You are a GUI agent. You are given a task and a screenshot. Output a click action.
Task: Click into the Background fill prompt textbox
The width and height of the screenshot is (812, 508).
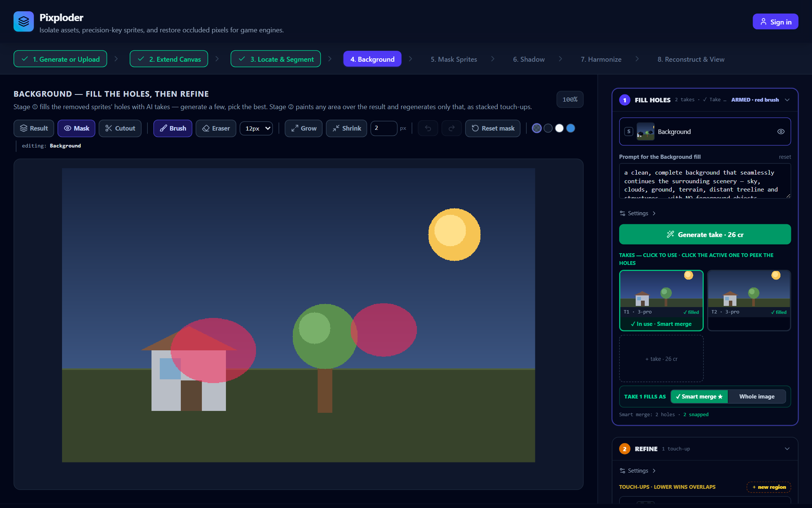[705, 181]
